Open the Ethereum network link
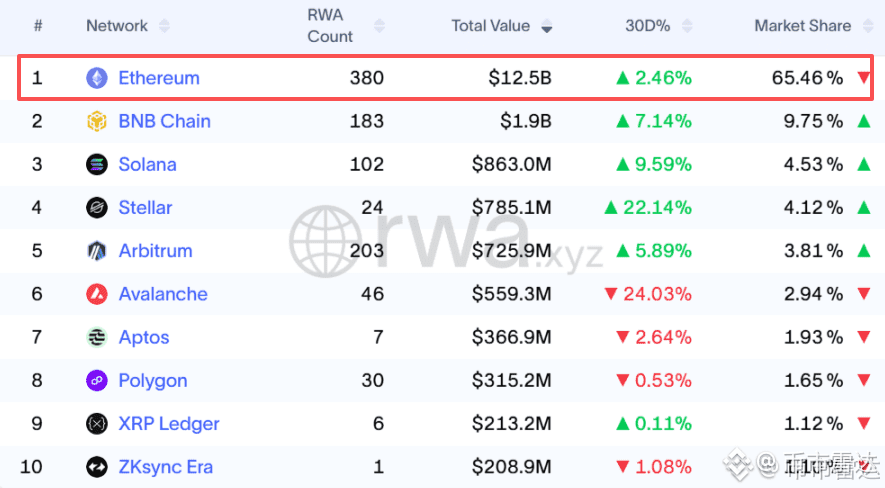The width and height of the screenshot is (885, 488). [x=159, y=78]
